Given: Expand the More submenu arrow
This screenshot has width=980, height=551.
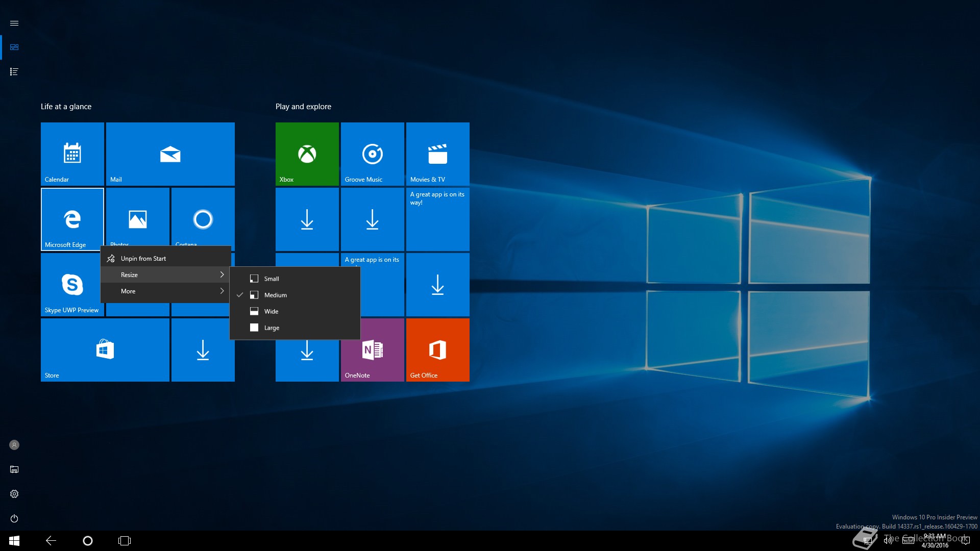Looking at the screenshot, I should pos(222,291).
